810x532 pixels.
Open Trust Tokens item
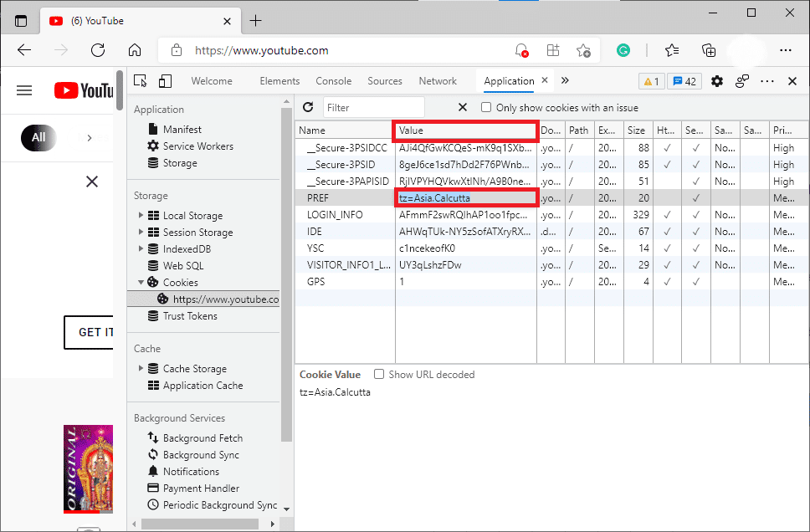click(190, 315)
